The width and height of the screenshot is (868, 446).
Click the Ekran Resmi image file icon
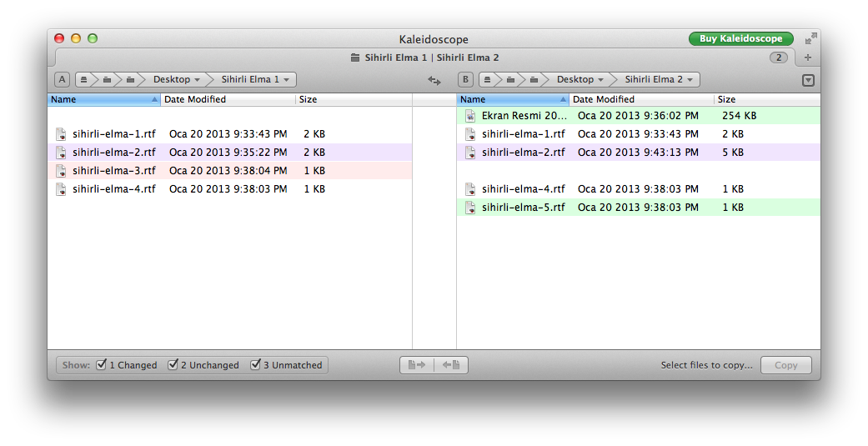pos(470,116)
